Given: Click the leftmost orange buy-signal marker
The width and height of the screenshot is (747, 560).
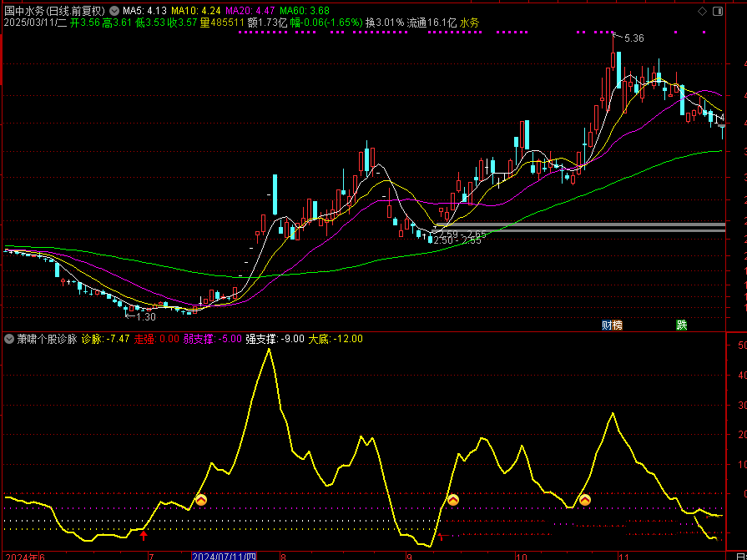Looking at the screenshot, I should (x=200, y=500).
